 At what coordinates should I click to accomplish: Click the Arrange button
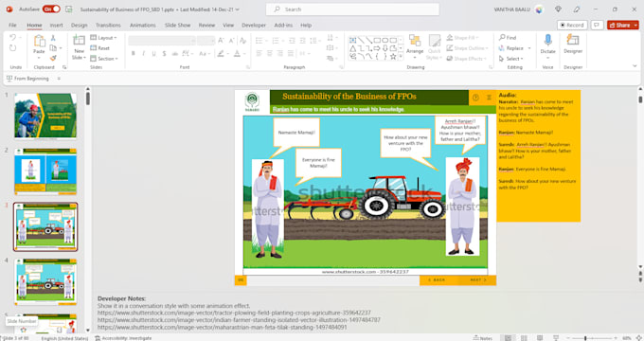coord(415,45)
